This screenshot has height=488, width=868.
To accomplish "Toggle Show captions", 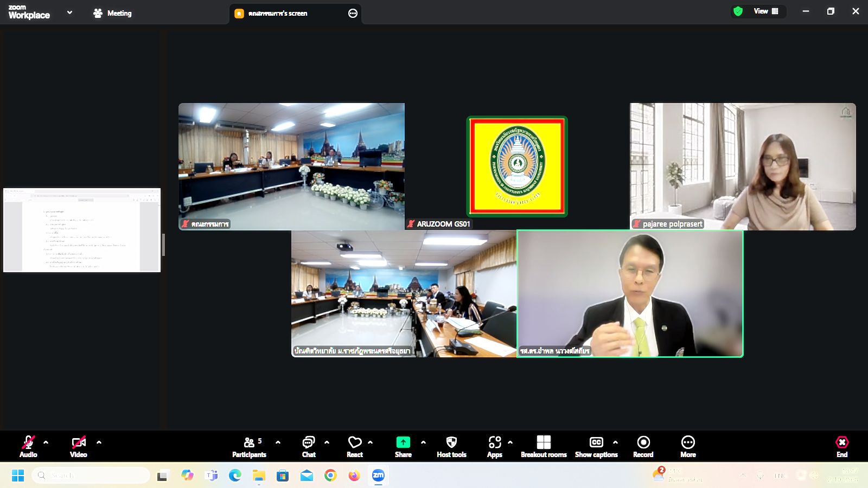I will point(596,447).
